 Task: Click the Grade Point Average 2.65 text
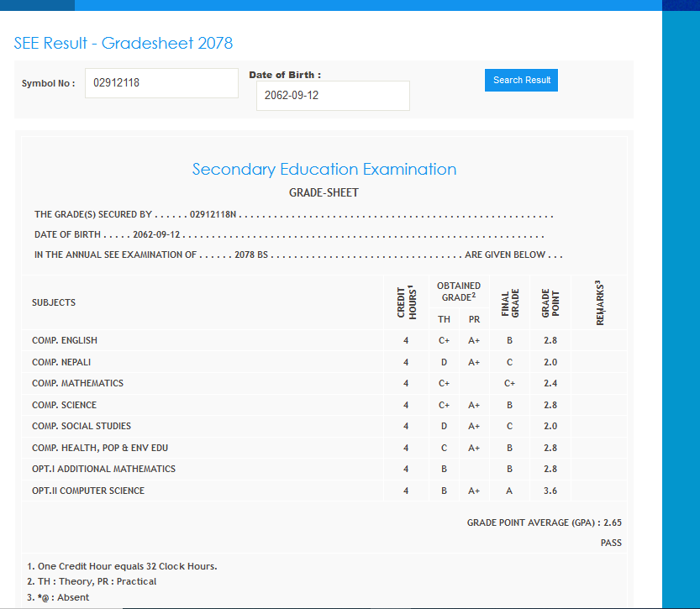544,522
